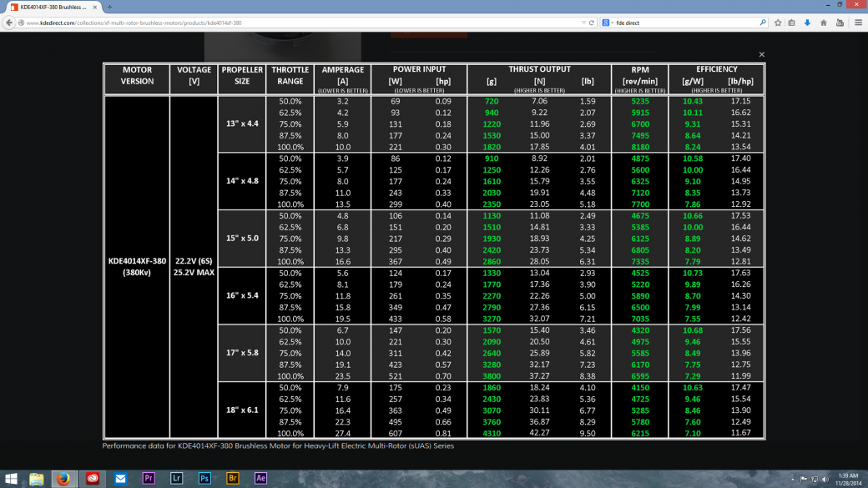Click the 'VOLTAGE [V]' column header

(194, 78)
